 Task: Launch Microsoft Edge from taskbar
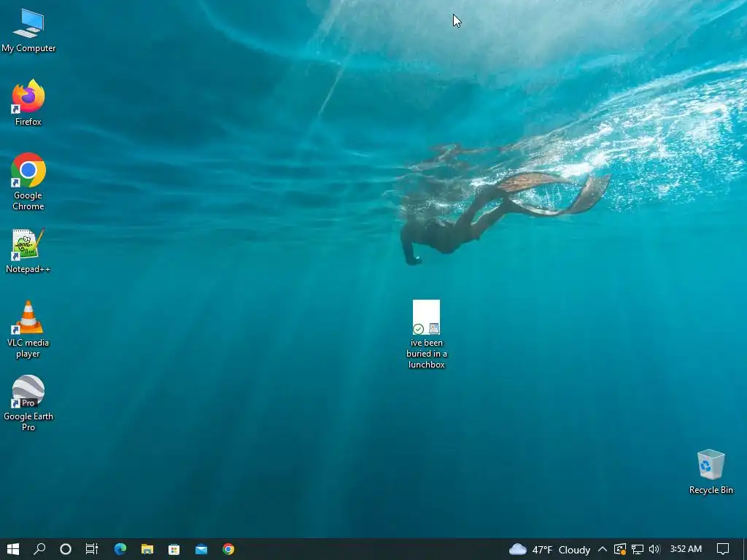(120, 549)
